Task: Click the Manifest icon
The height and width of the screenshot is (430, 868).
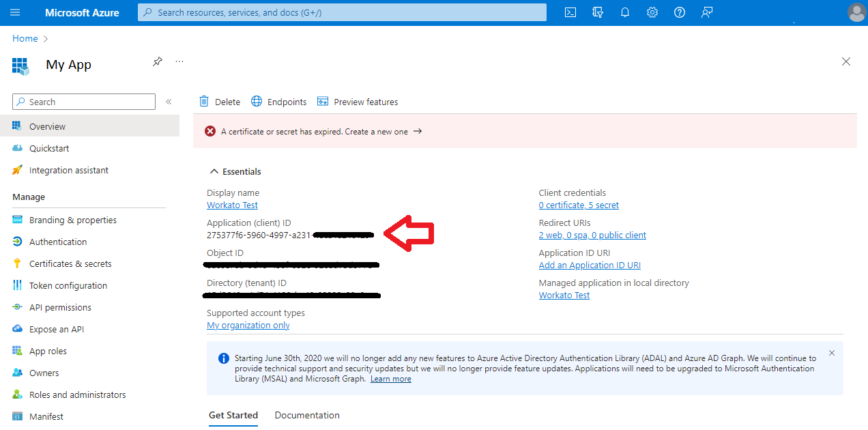Action: (x=18, y=416)
